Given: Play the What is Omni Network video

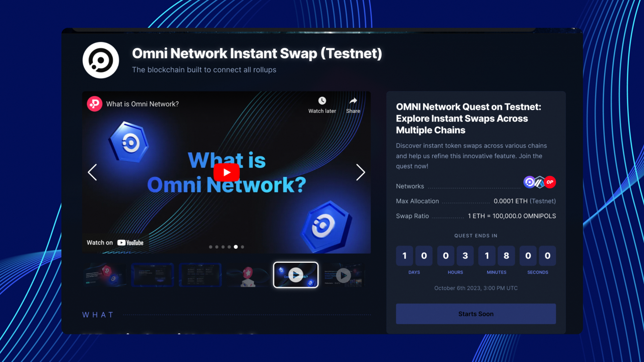Looking at the screenshot, I should [226, 172].
